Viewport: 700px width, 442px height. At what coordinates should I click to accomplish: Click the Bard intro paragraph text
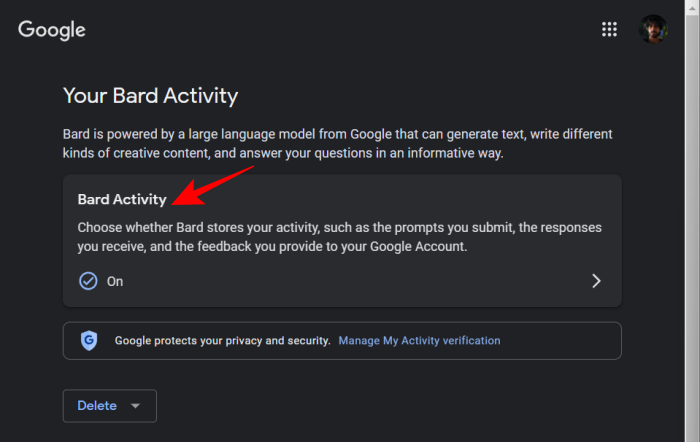tap(338, 144)
